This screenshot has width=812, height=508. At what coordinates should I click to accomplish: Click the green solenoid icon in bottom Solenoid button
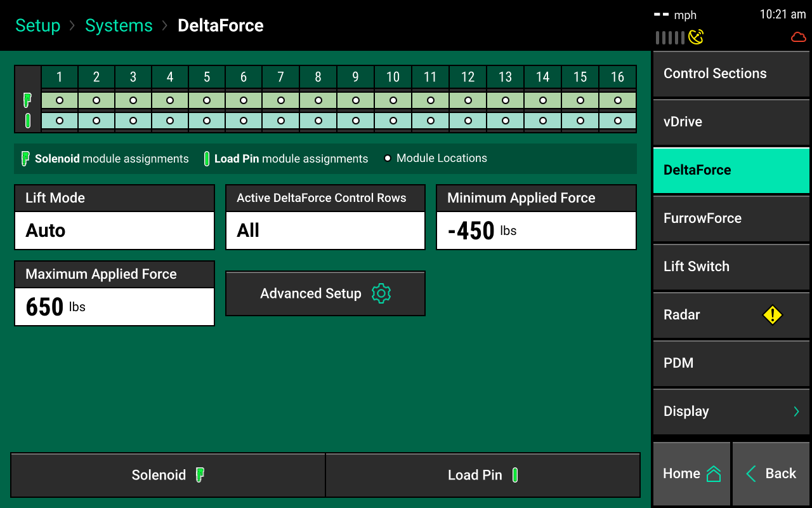[x=200, y=475]
